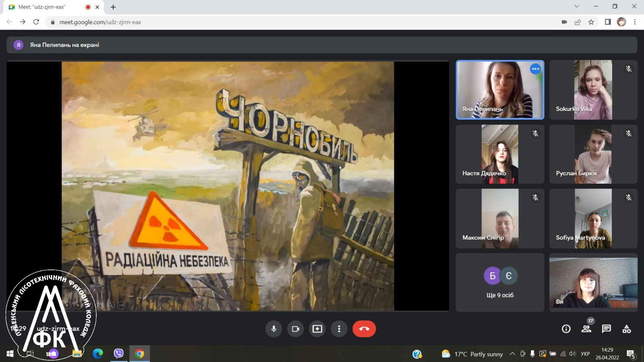Click the Chrome icon on the taskbar
The image size is (644, 362).
(140, 354)
